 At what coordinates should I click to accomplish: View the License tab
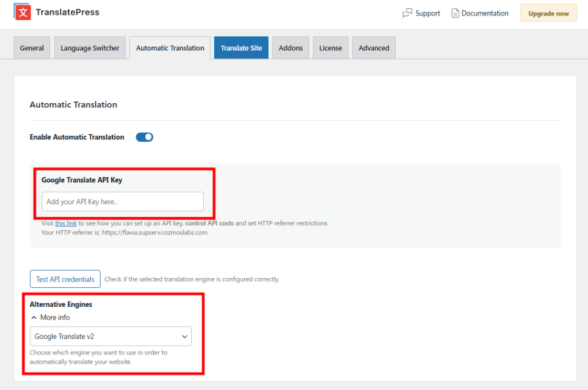pyautogui.click(x=330, y=48)
